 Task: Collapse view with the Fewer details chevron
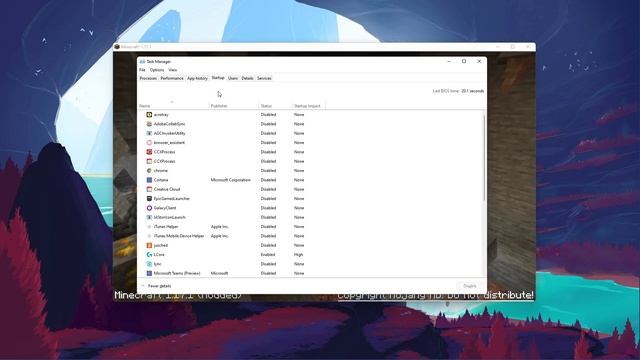[x=143, y=286]
